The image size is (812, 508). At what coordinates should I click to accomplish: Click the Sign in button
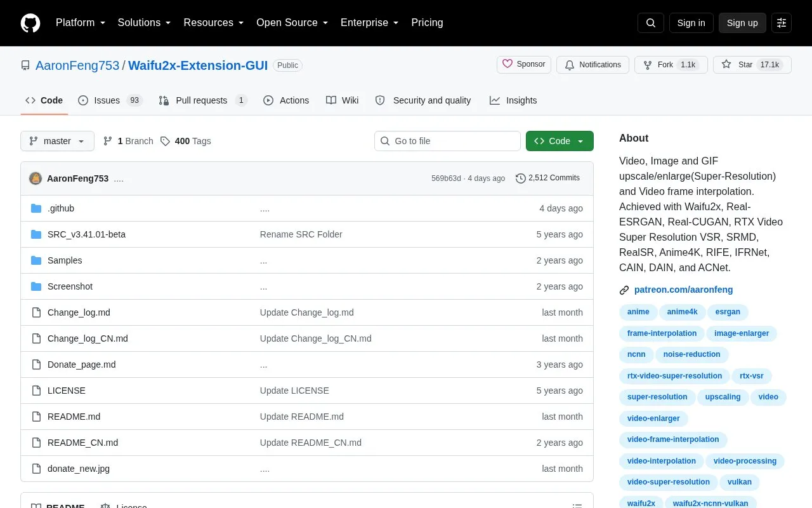click(691, 23)
